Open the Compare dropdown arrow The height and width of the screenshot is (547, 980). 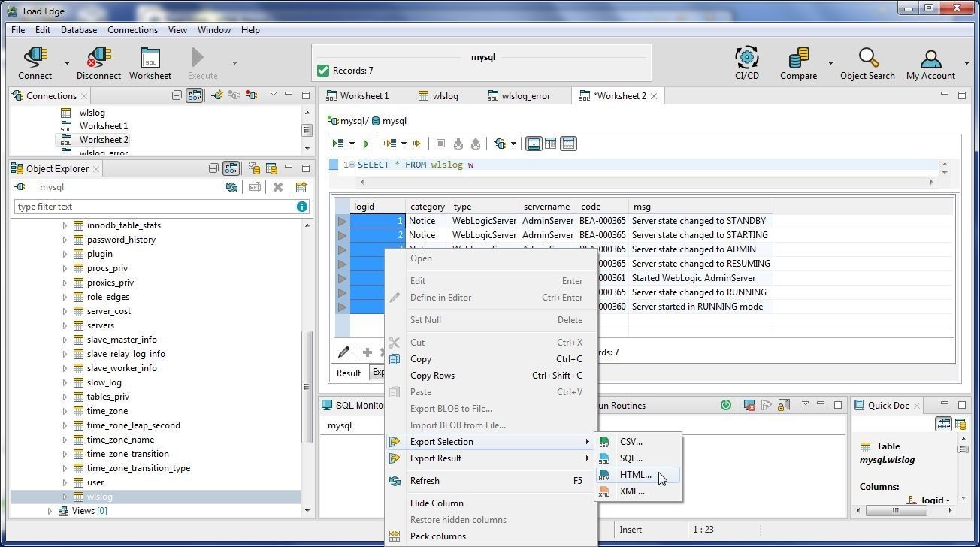click(830, 63)
